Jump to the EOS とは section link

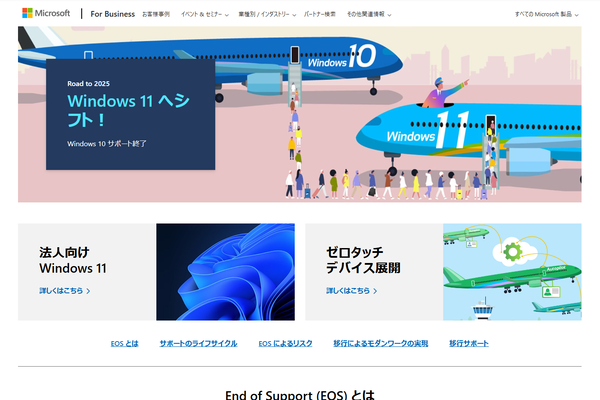(124, 343)
